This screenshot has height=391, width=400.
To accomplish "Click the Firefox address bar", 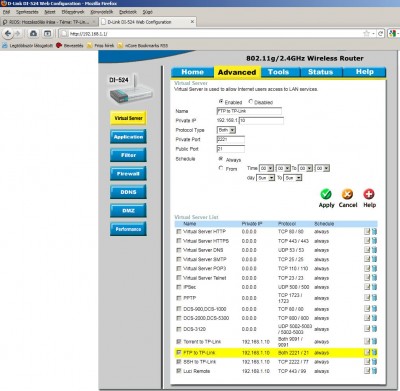I will (213, 33).
